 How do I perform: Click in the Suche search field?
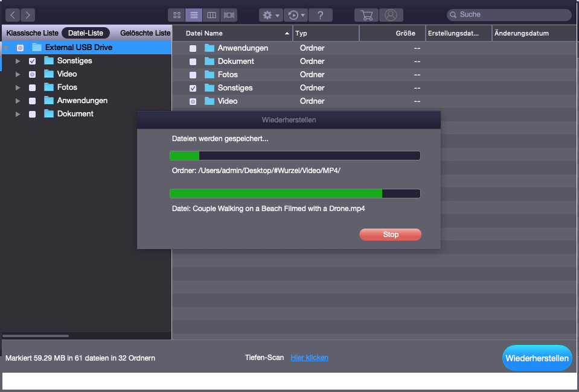(513, 14)
